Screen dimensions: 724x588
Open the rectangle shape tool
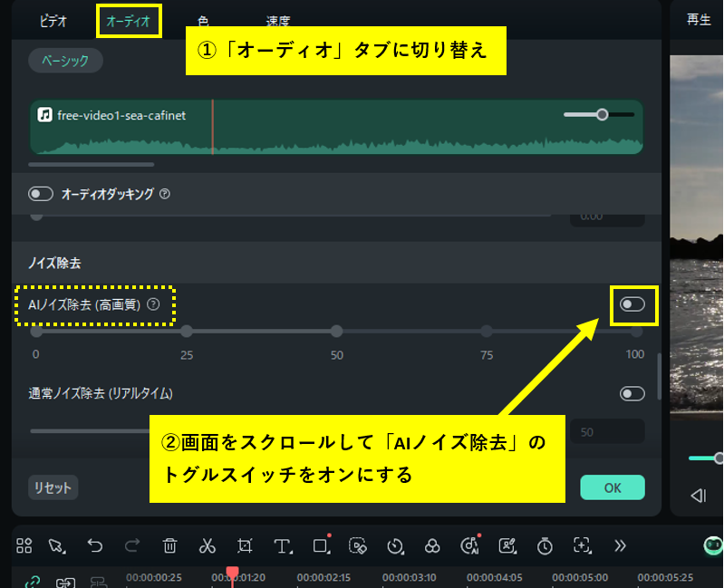click(x=321, y=545)
